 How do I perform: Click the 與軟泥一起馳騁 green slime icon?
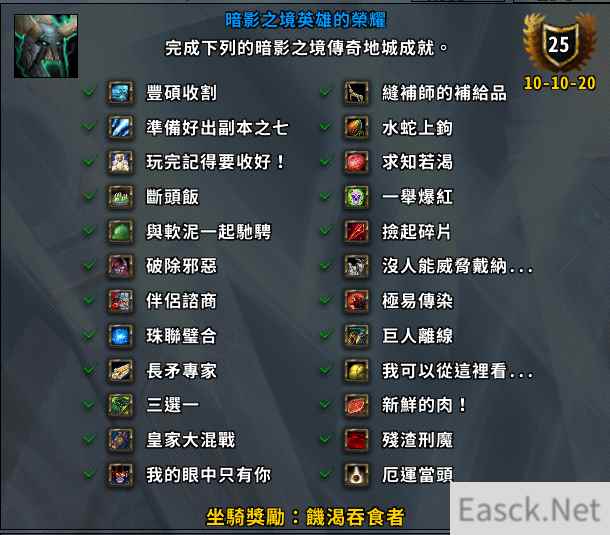click(120, 232)
